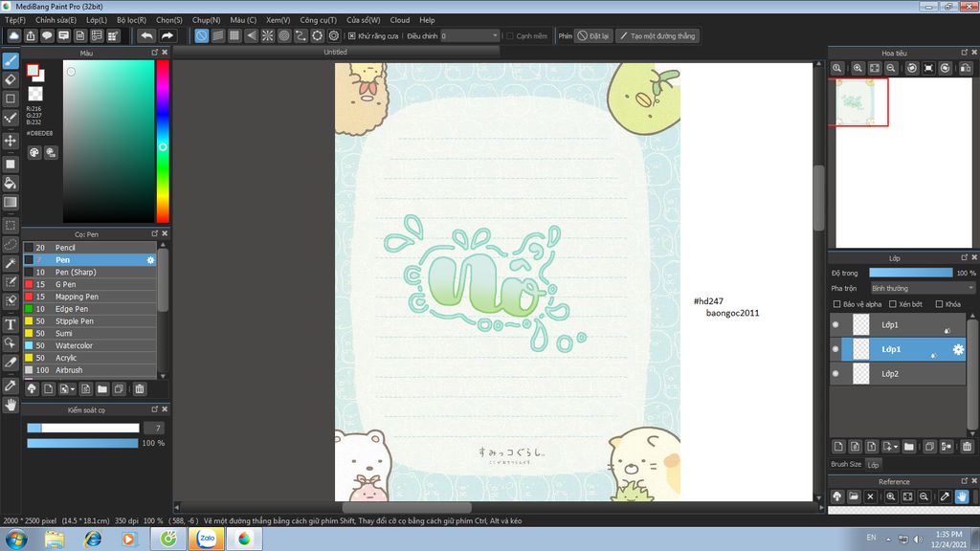Click the Undo arrow in toolbar

146,35
